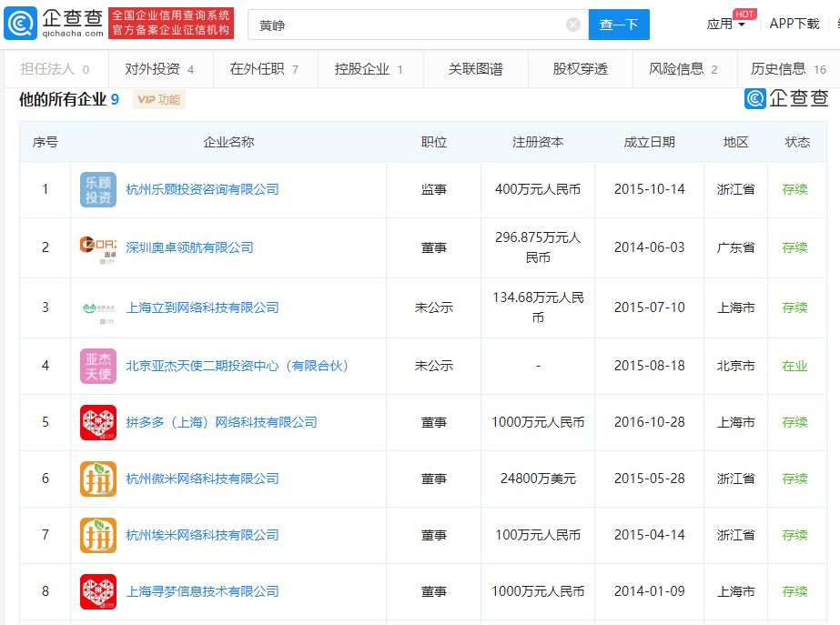This screenshot has height=625, width=840.
Task: Open 北京亚杰天使二期投资中心 link
Action: coord(238,367)
